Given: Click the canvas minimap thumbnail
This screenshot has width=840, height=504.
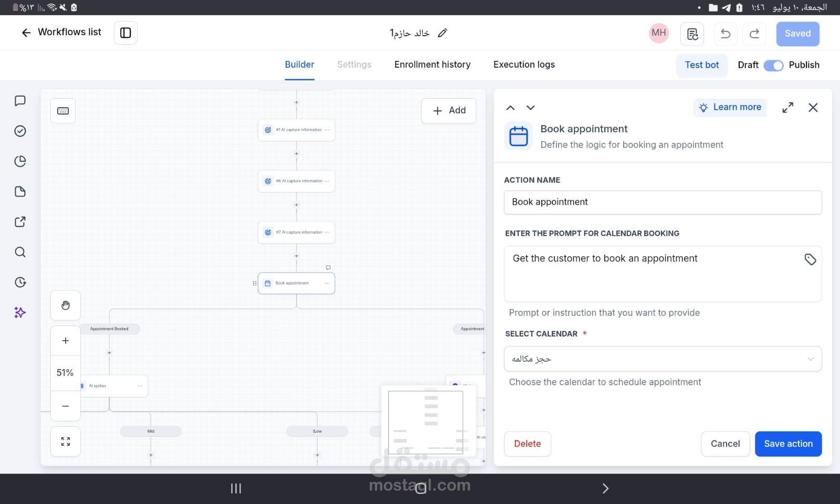Looking at the screenshot, I should (x=428, y=421).
